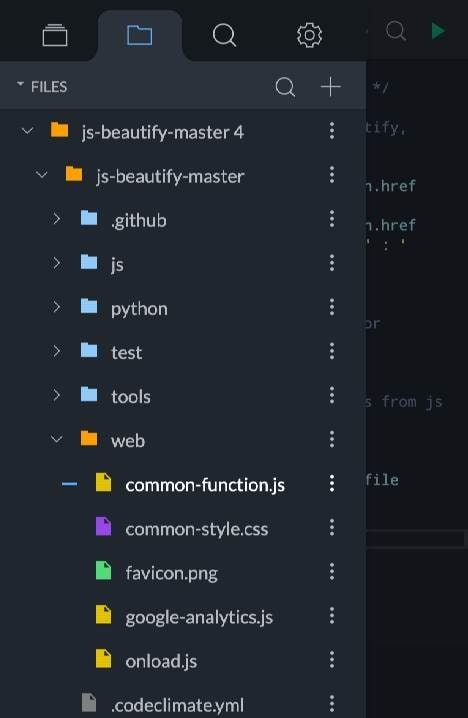Open more options for python folder
The image size is (468, 718).
point(332,307)
